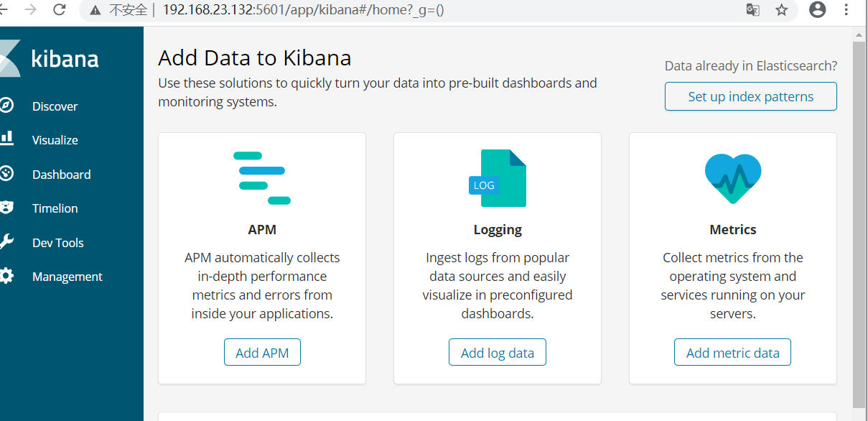Image resolution: width=868 pixels, height=421 pixels.
Task: Open Discover from the sidebar menu
Action: pyautogui.click(x=55, y=106)
